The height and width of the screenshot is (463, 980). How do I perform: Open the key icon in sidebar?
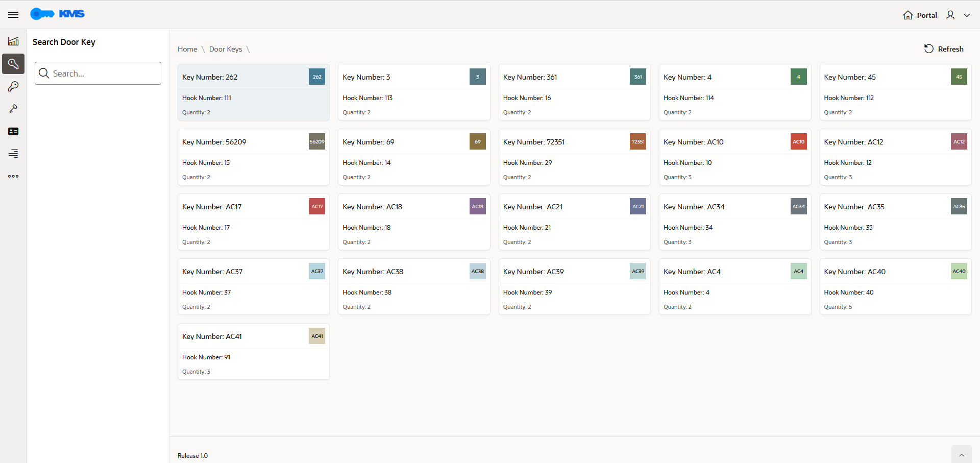(13, 86)
